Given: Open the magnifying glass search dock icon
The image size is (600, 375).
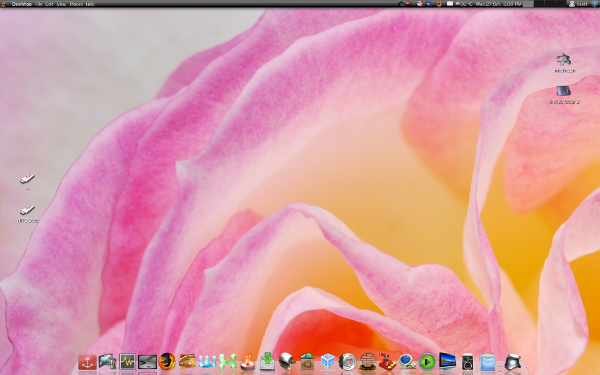Looking at the screenshot, I should point(407,362).
